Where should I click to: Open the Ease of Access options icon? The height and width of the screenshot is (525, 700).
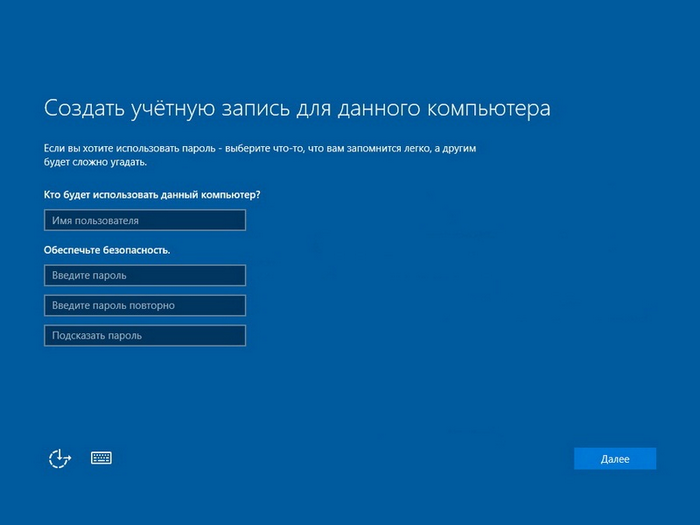[x=61, y=458]
